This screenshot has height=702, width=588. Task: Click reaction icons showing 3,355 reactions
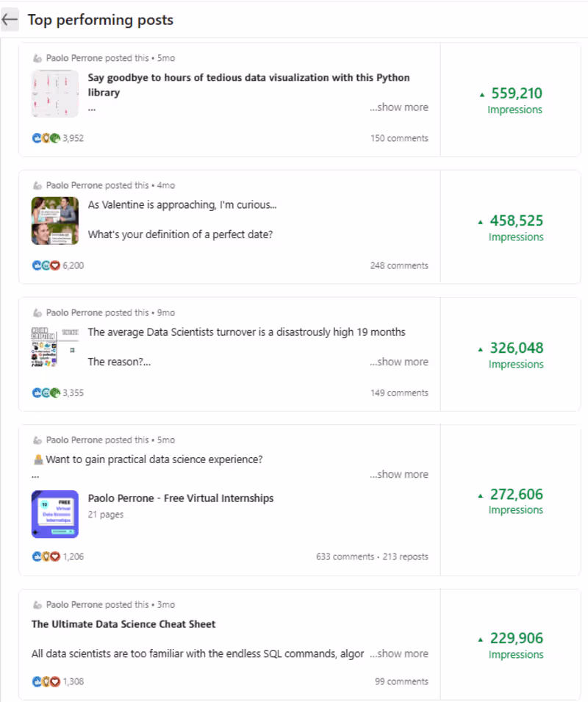[x=46, y=393]
